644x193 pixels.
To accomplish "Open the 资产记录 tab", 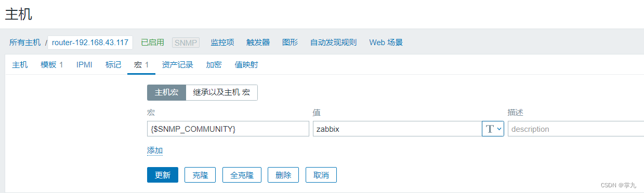I will click(177, 65).
